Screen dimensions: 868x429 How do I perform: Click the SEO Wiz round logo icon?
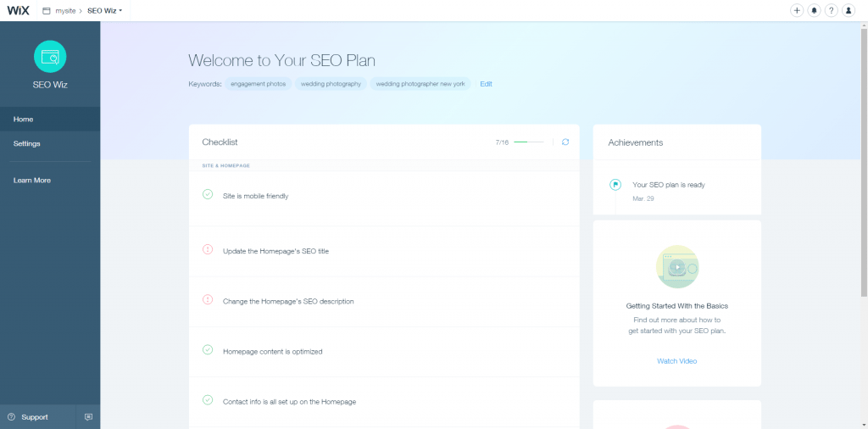click(x=50, y=57)
